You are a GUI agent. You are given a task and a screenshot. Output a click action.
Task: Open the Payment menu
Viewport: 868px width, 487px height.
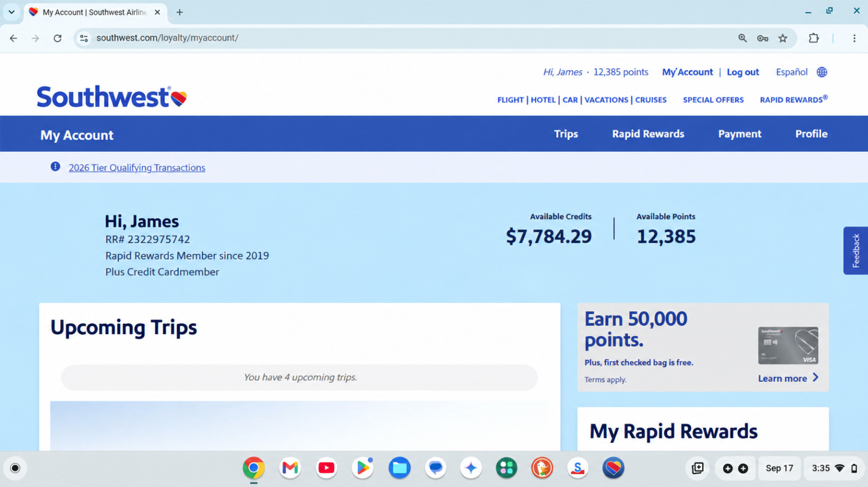(740, 134)
